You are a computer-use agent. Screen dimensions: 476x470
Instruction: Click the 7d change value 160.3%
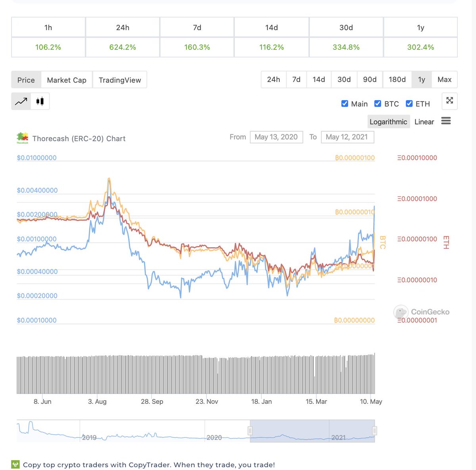(x=197, y=47)
